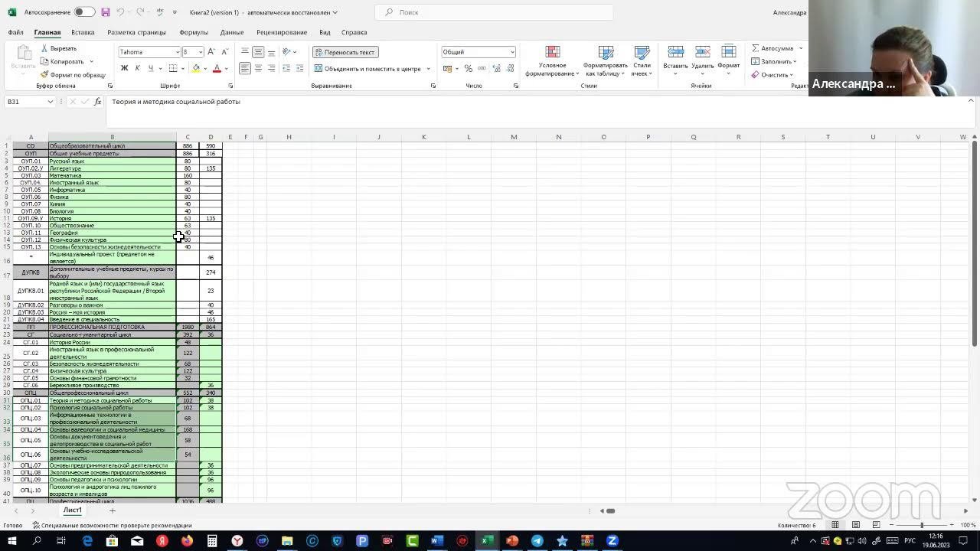The width and height of the screenshot is (980, 551).
Task: Click the Insert Function fx icon
Action: coord(97,102)
